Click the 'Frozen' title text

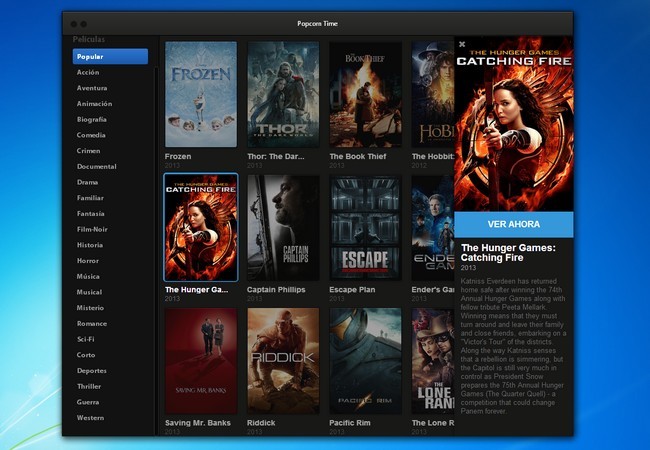pos(178,156)
